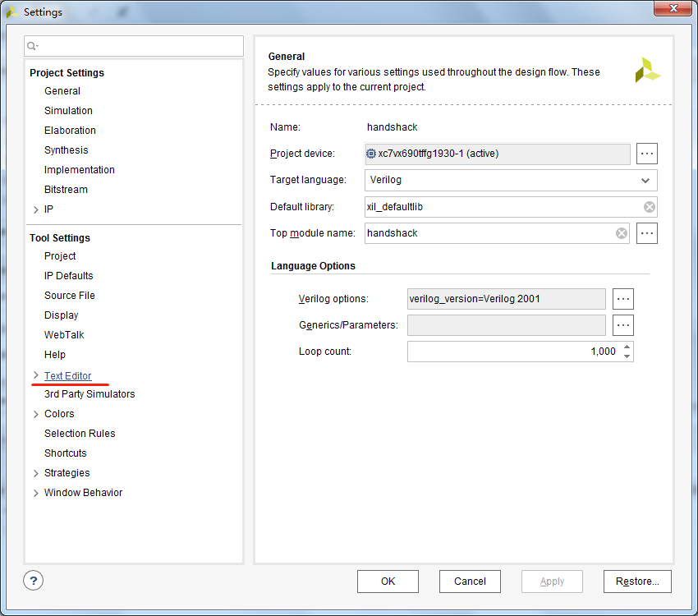The image size is (698, 616).
Task: Select Strategies settings
Action: (x=67, y=473)
